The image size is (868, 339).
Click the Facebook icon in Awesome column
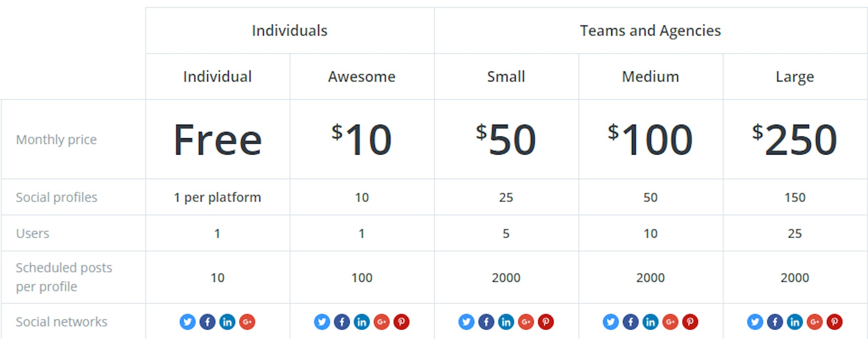coord(342,322)
